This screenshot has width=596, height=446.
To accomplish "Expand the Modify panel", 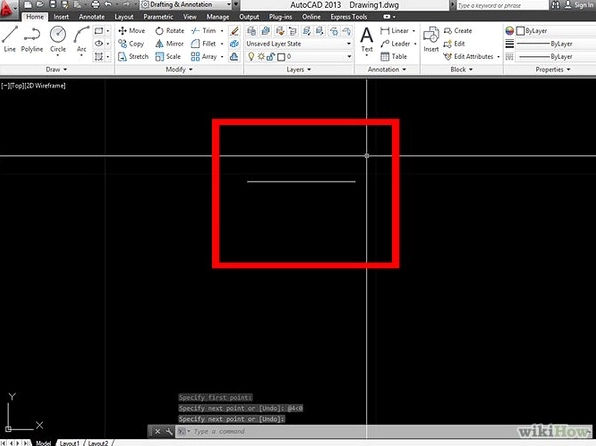I will [179, 70].
